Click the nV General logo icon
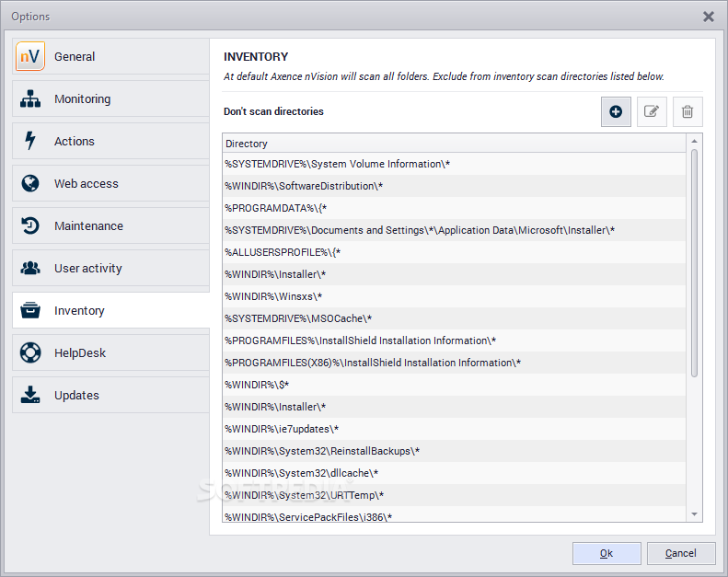Image resolution: width=728 pixels, height=577 pixels. [x=30, y=56]
